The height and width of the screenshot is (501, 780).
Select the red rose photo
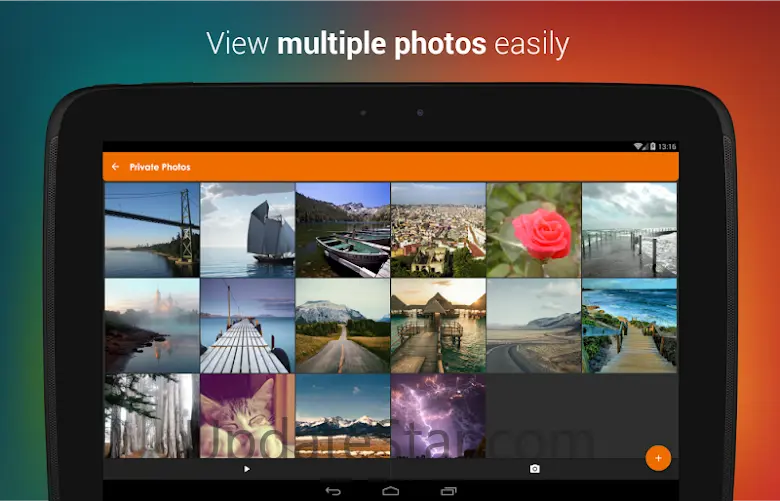[533, 229]
